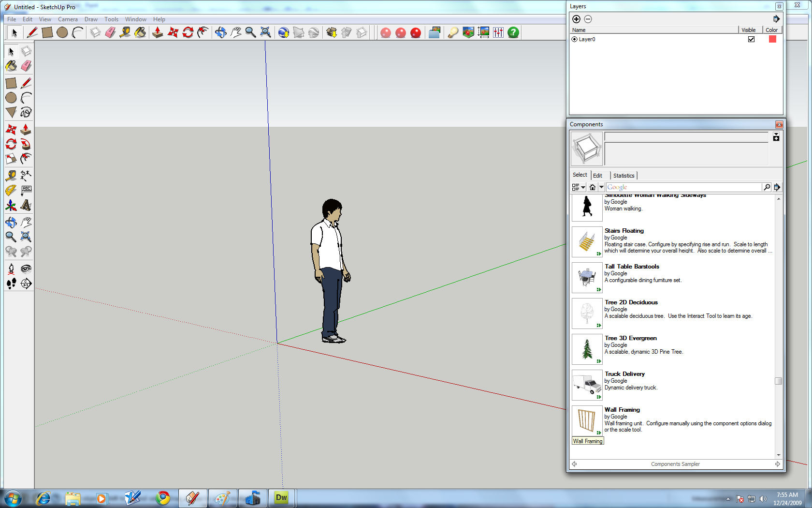Viewport: 812px width, 508px height.
Task: Click Layer0 red color swatch
Action: [772, 39]
